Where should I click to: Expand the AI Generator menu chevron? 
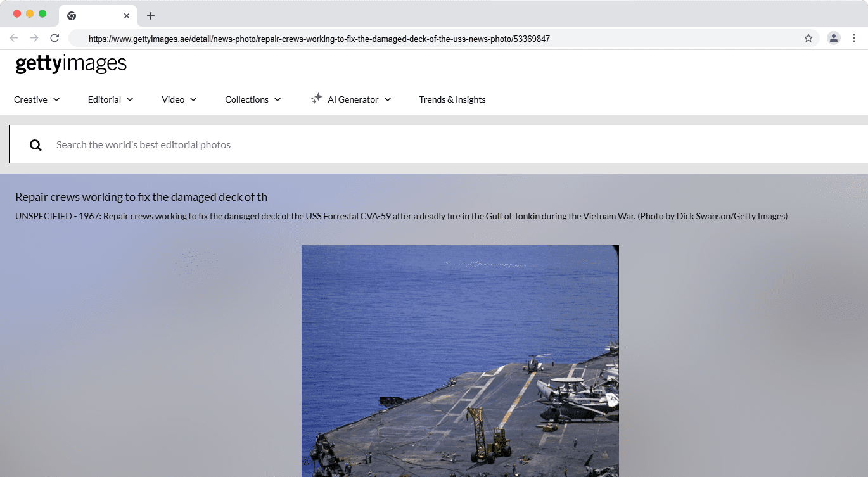388,99
